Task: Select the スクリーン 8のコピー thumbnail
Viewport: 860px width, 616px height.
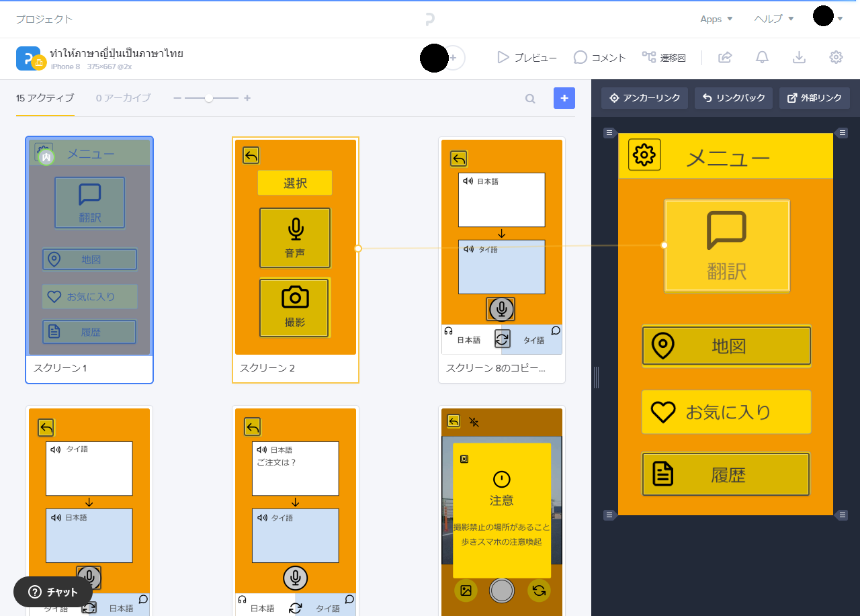Action: coord(502,260)
